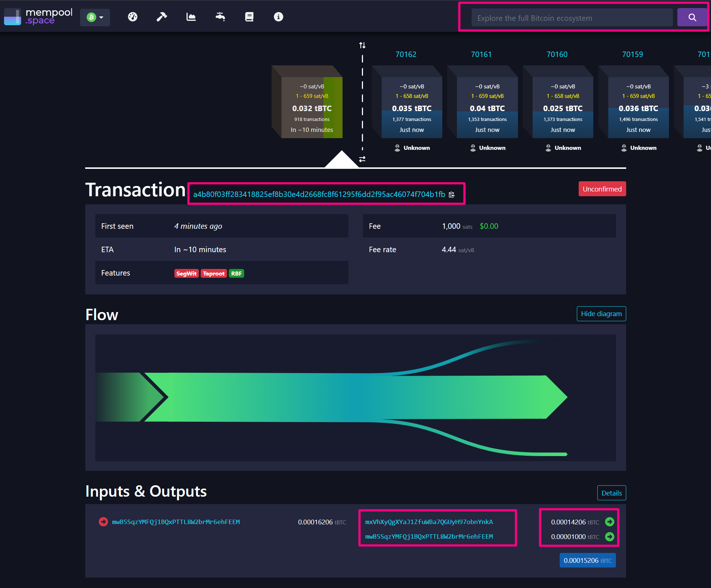The image size is (711, 588).
Task: Open block 70162 link
Action: point(406,54)
